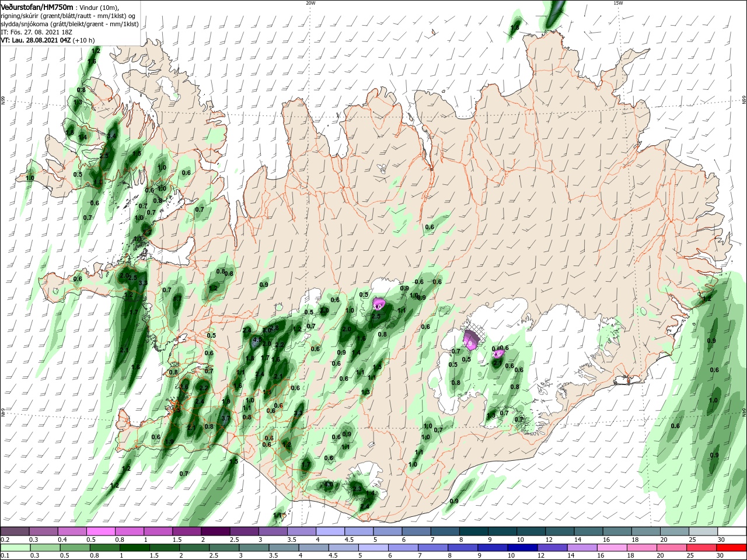The image size is (747, 560).
Task: Click the 3.4 precipitation value in the Westfjords
Action: click(112, 136)
